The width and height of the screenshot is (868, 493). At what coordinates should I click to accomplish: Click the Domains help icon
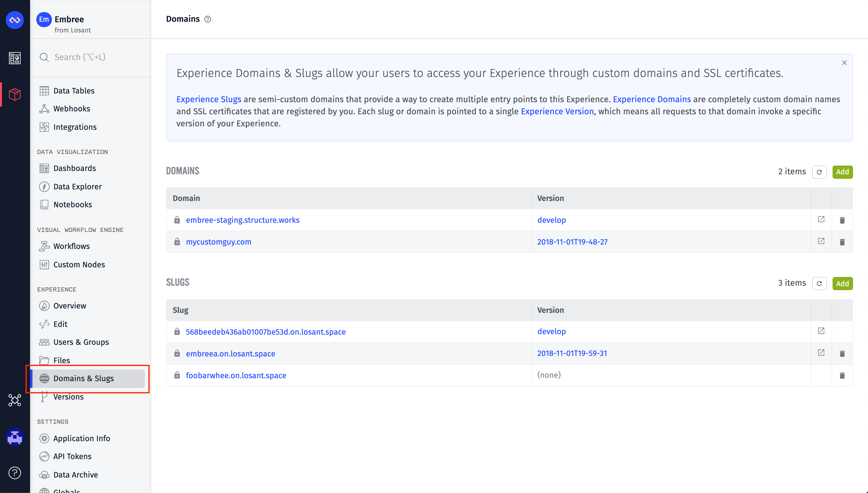[x=208, y=19]
